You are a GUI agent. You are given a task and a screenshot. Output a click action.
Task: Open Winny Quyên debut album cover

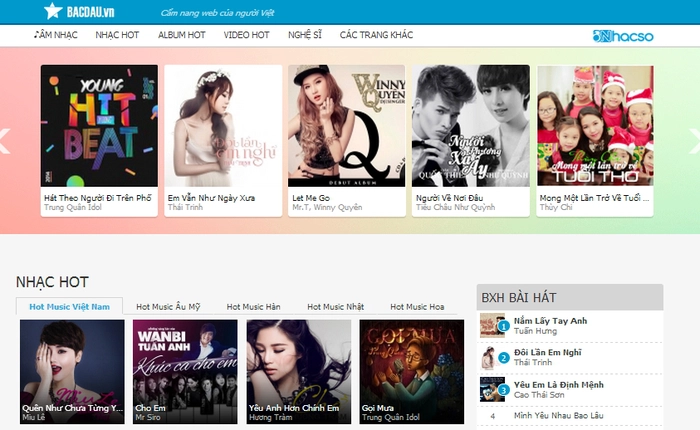coord(346,126)
